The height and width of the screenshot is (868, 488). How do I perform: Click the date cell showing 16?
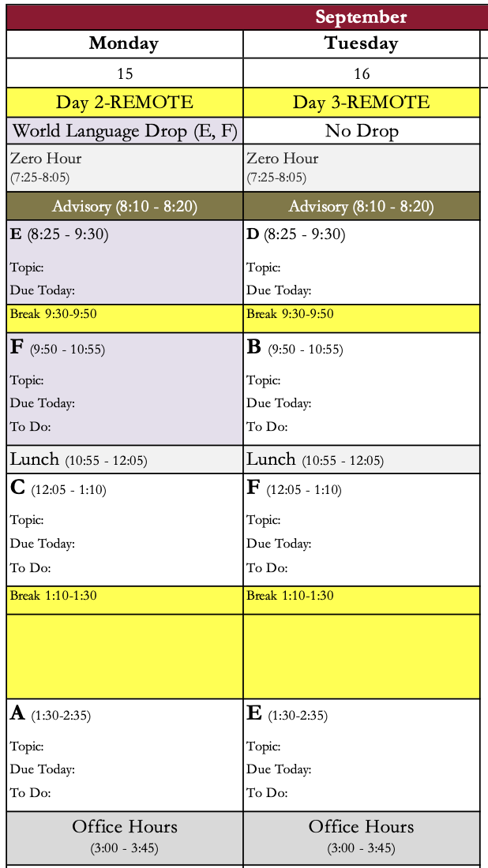click(362, 73)
